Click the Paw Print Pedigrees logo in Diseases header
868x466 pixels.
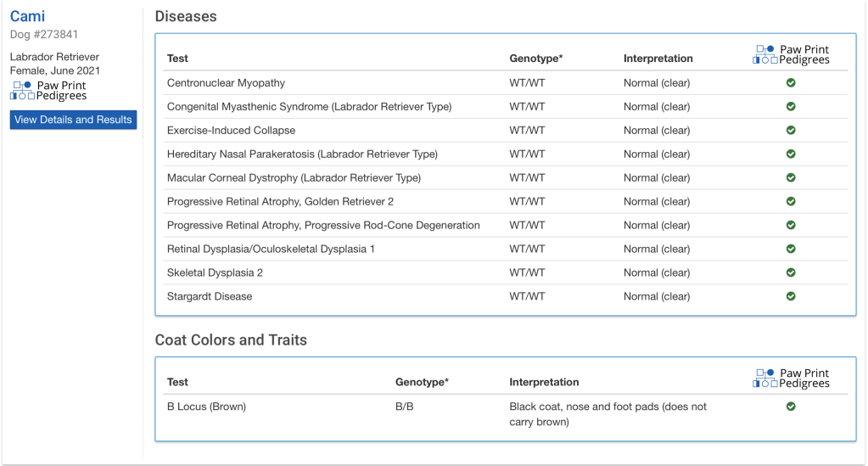791,54
